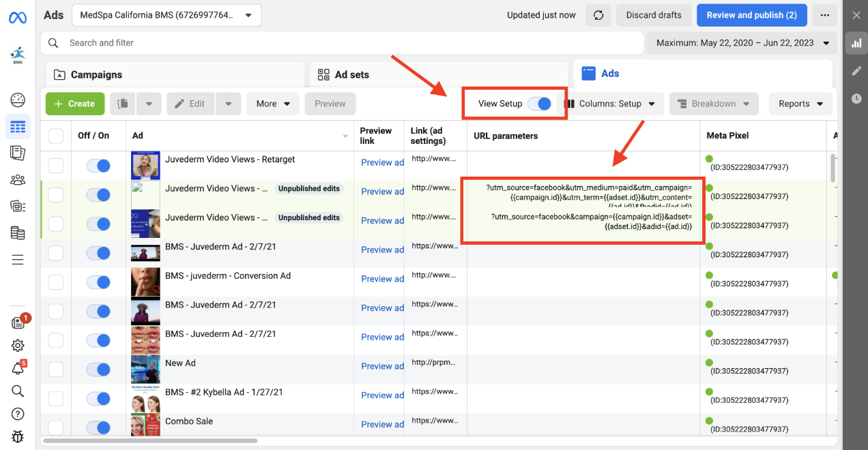This screenshot has height=450, width=868.
Task: Open the Ads reporting pages icon
Action: 18,153
